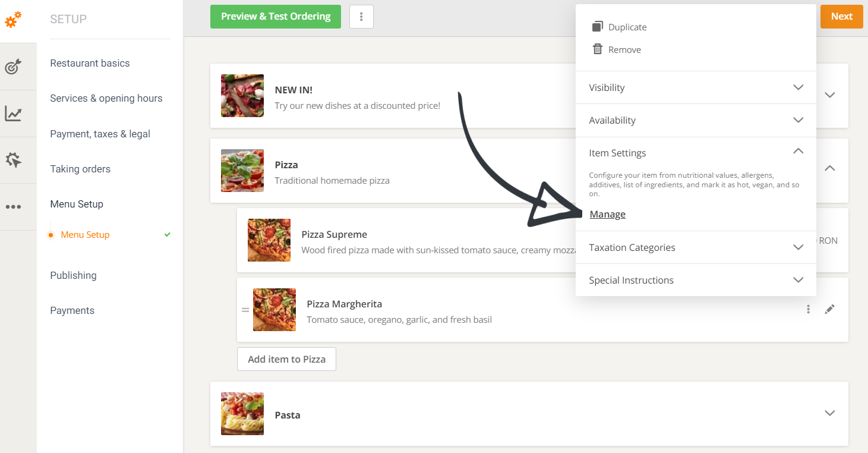This screenshot has width=868, height=453.
Task: Expand the Visibility section
Action: (x=798, y=87)
